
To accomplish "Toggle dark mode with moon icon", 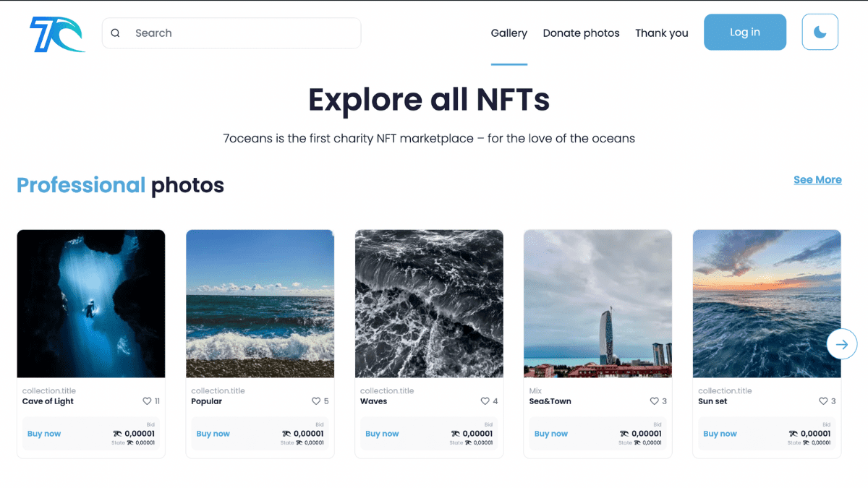I will pyautogui.click(x=820, y=33).
